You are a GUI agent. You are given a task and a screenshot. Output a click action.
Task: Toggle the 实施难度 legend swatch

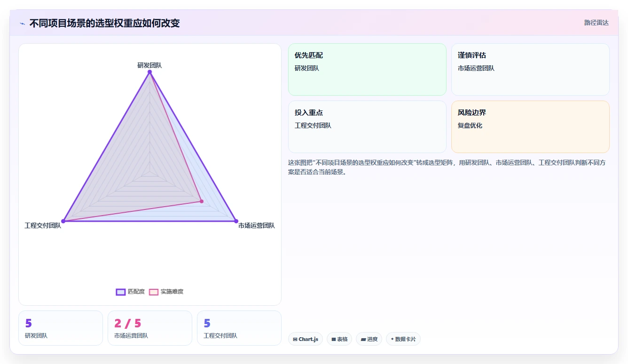[154, 292]
